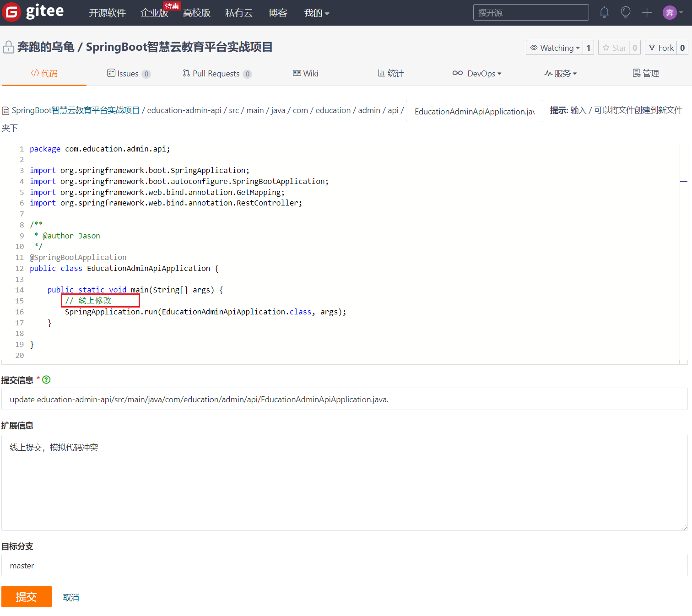692x616 pixels.
Task: Click the orange 提交 button
Action: [27, 596]
